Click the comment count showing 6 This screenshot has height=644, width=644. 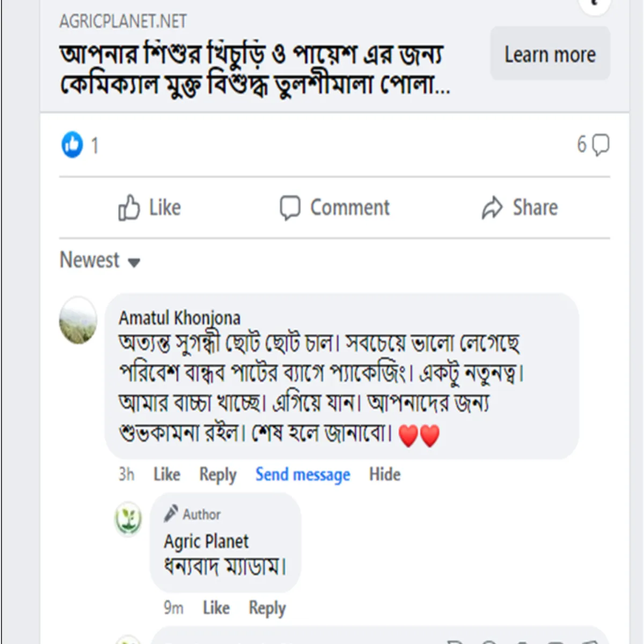click(582, 143)
